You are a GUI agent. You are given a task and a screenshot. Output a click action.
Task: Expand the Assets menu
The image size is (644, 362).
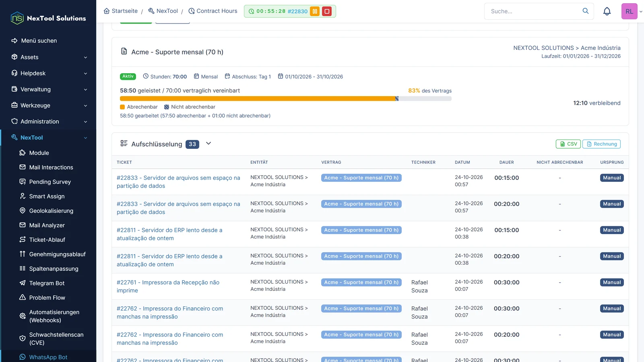tap(49, 57)
